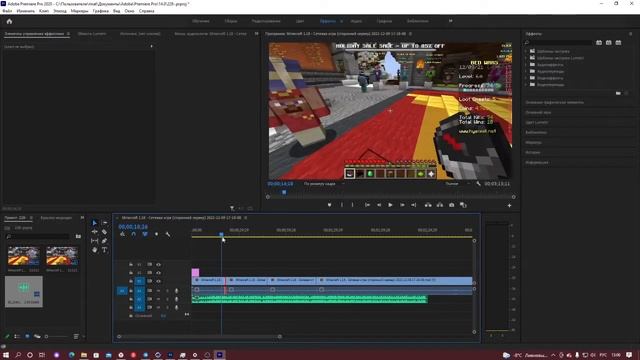Select the Pen tool
The width and height of the screenshot is (640, 360).
click(104, 241)
